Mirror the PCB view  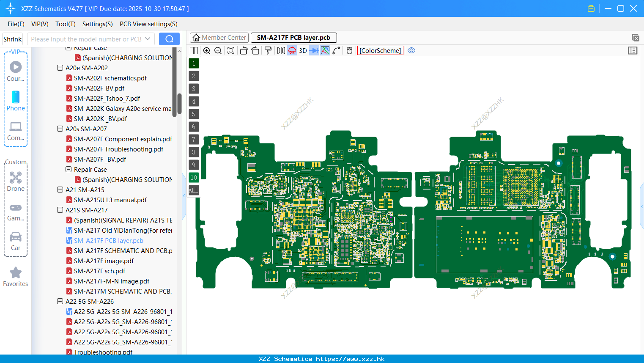click(x=281, y=51)
